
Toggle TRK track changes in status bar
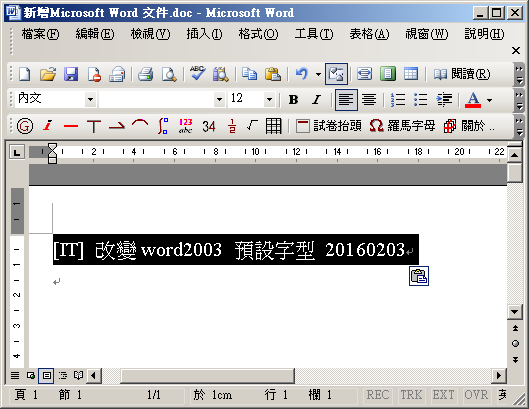point(411,394)
